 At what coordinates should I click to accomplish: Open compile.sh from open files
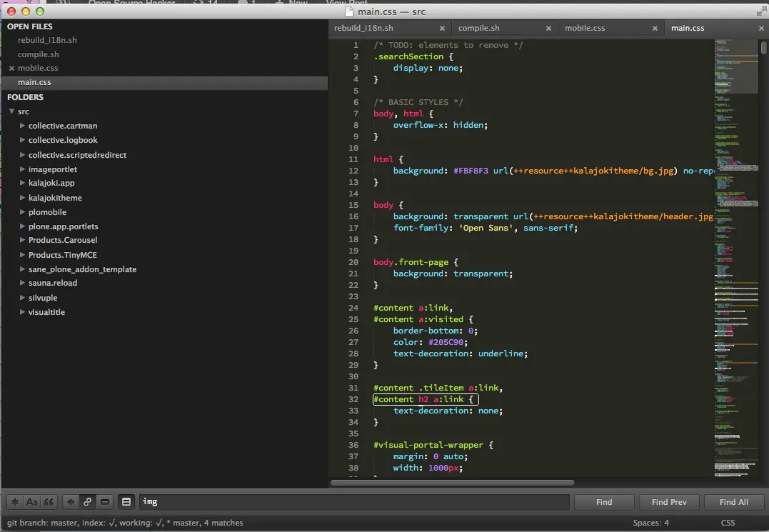39,54
